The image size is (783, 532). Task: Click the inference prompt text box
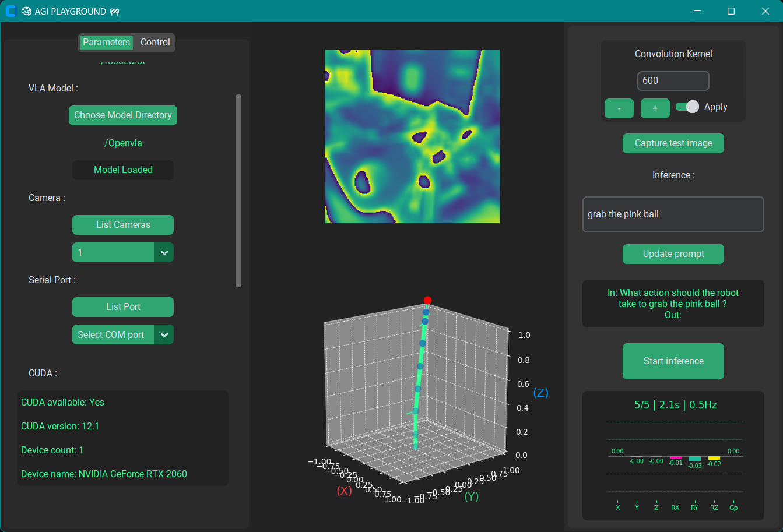pos(673,214)
